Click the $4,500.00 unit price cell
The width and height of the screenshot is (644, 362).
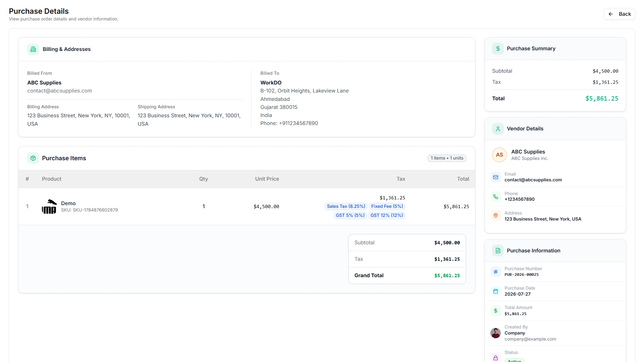click(x=266, y=207)
